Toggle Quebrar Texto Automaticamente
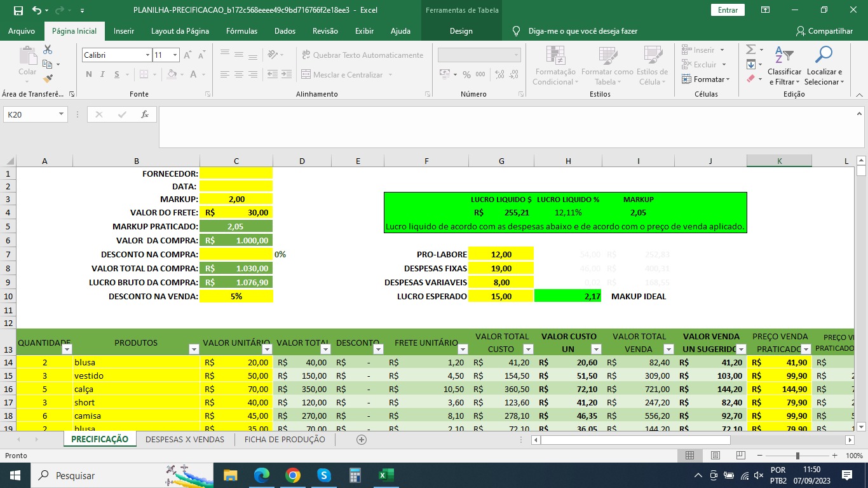 point(362,55)
